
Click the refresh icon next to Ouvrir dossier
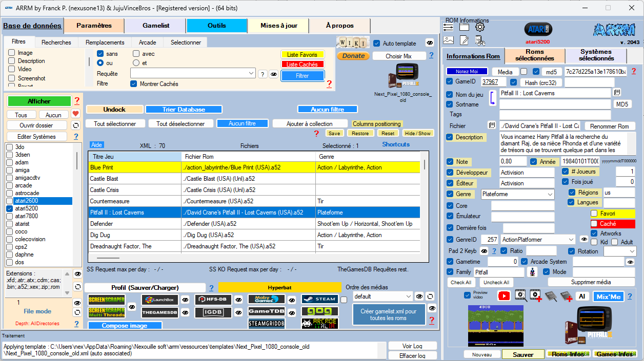pyautogui.click(x=75, y=125)
